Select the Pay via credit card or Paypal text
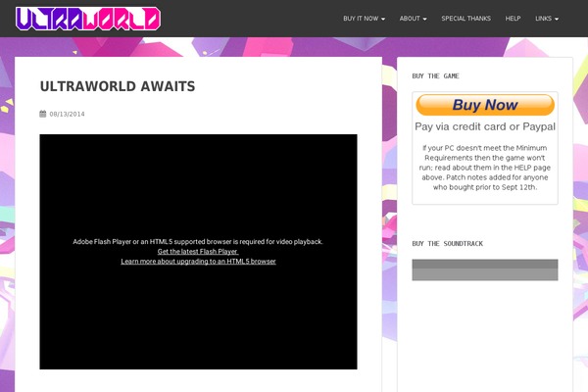 (x=485, y=126)
